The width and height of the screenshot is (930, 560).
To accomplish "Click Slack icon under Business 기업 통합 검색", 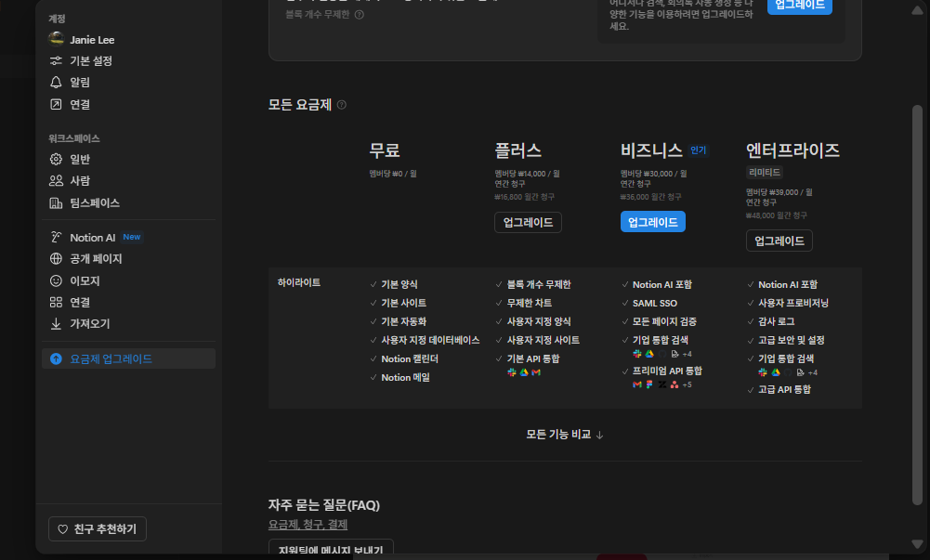I will click(637, 354).
